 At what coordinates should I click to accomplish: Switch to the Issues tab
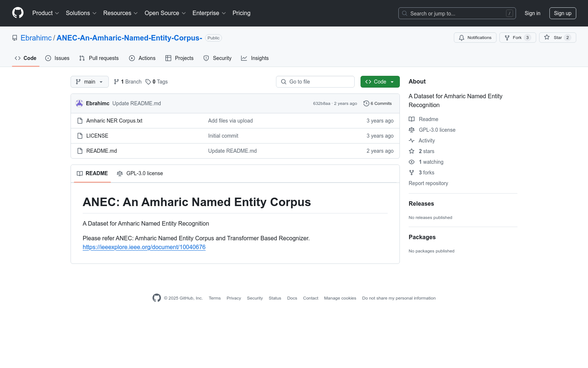click(57, 58)
